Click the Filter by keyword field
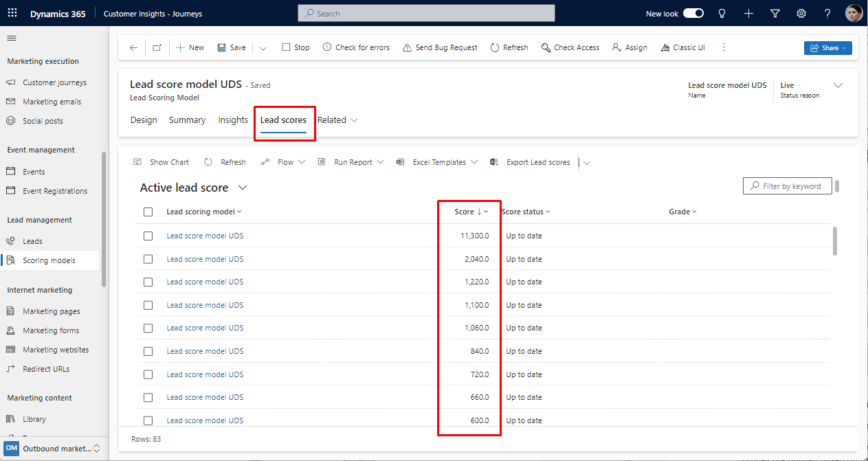 [x=788, y=185]
